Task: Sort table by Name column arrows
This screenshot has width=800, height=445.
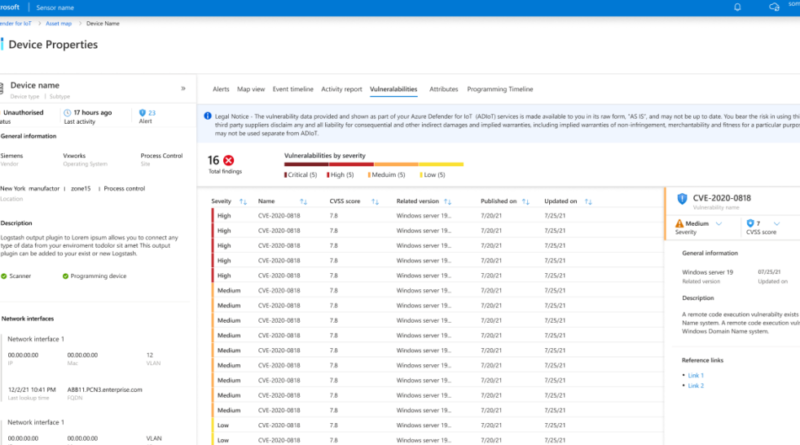Action: [304, 202]
